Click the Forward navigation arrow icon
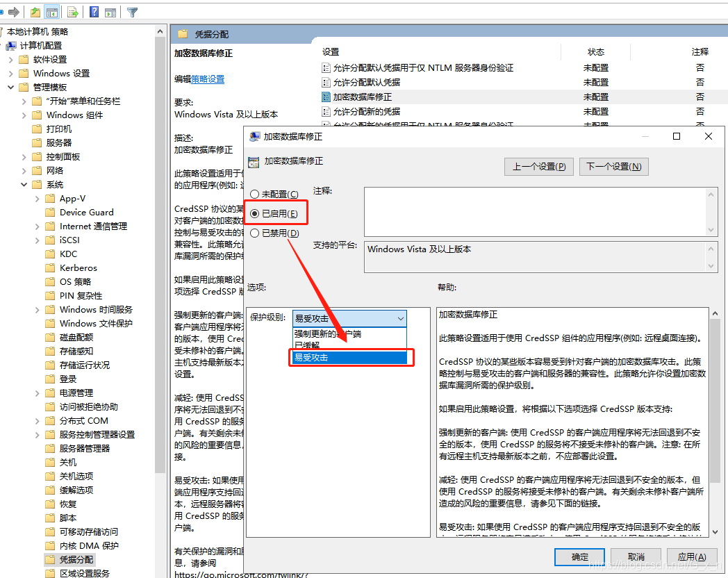Image resolution: width=728 pixels, height=578 pixels. pyautogui.click(x=13, y=11)
